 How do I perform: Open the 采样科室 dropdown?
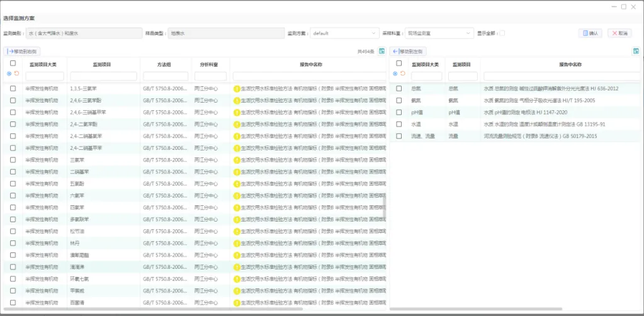[x=438, y=33]
